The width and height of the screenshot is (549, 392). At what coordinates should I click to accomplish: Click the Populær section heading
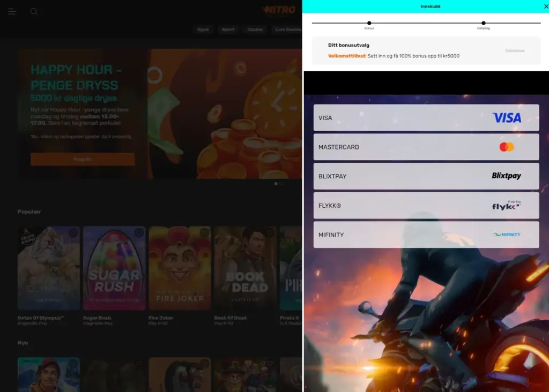coord(29,212)
